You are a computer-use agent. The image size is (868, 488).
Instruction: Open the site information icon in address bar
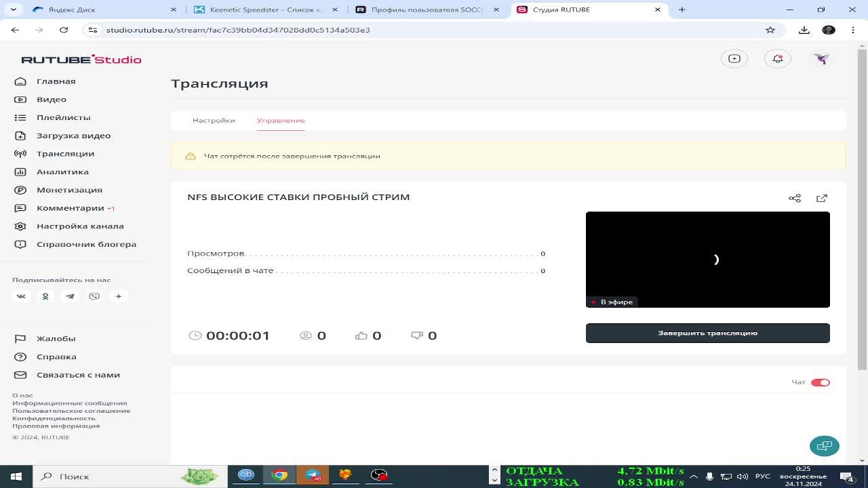(94, 30)
